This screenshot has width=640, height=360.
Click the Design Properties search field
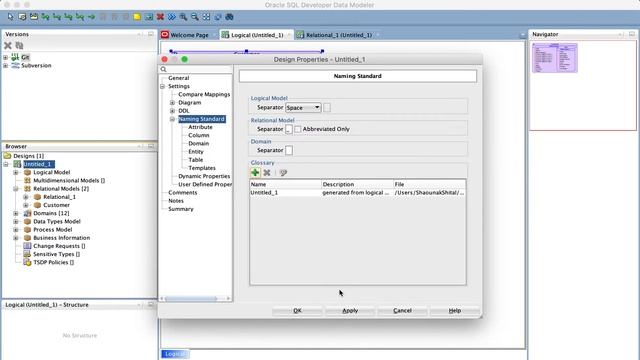pos(196,69)
